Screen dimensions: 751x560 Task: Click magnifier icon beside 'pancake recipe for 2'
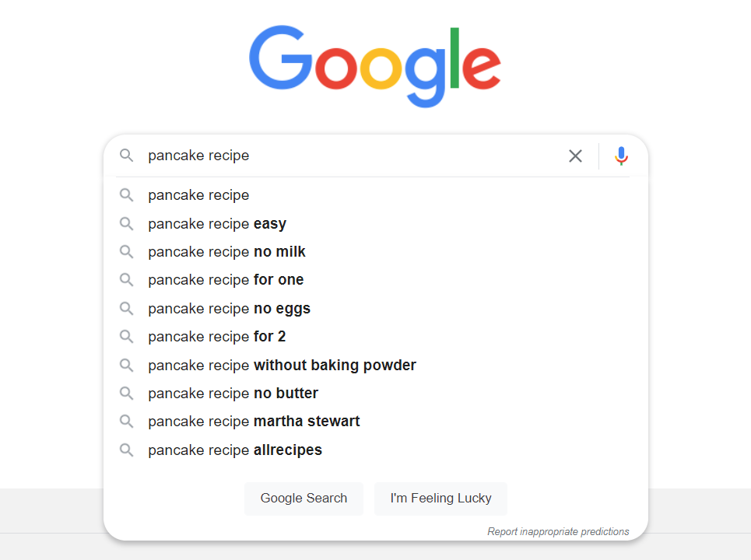tap(126, 337)
